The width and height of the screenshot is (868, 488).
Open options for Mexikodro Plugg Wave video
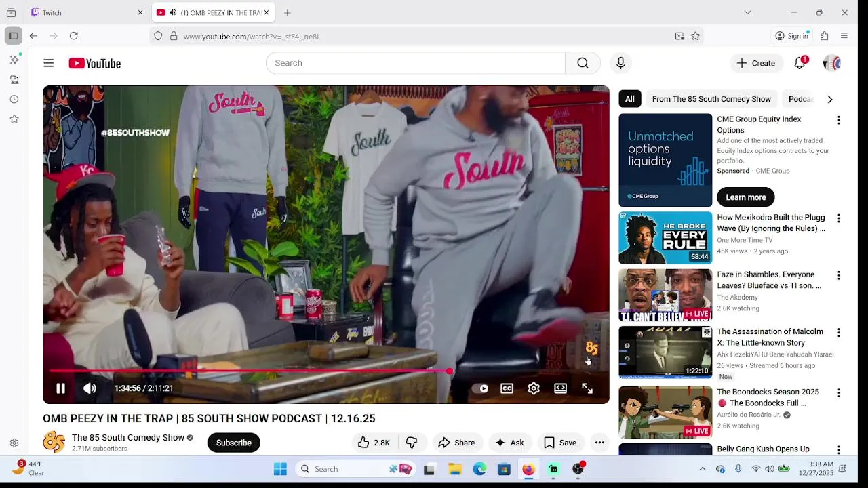click(x=839, y=218)
